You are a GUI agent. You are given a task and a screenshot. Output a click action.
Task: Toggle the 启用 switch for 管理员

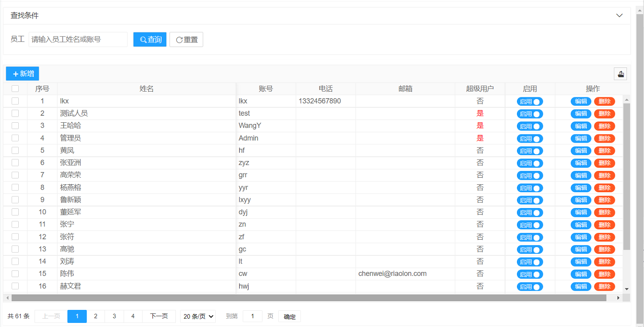point(529,138)
